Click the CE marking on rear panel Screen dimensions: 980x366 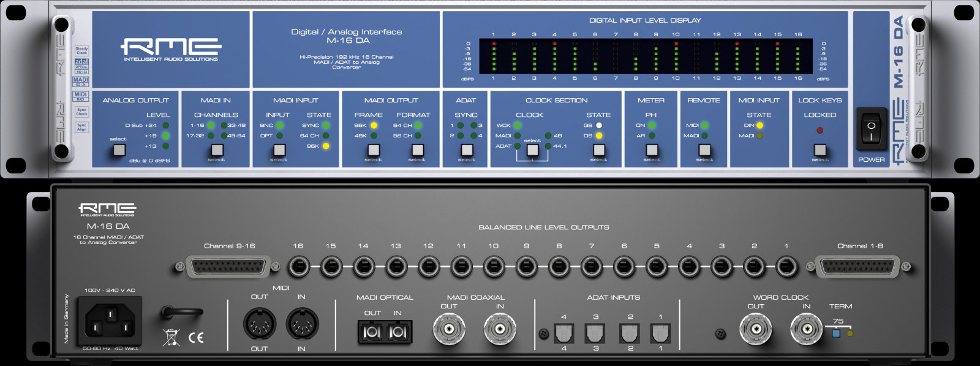(196, 338)
